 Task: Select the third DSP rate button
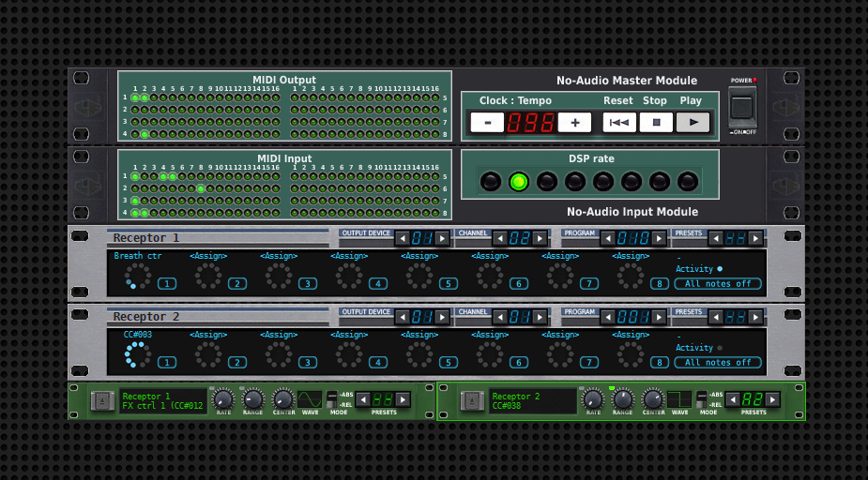pos(547,181)
